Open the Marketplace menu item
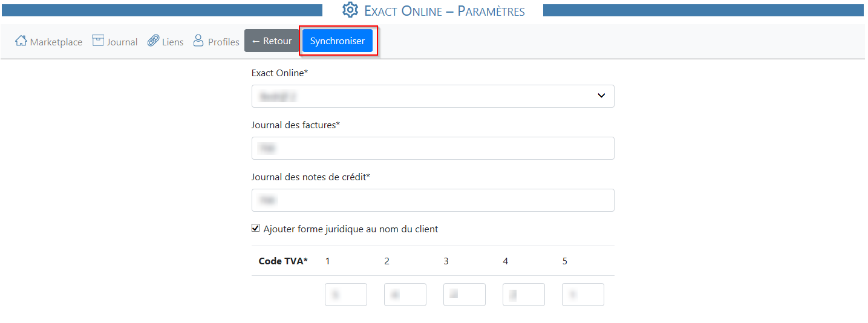This screenshot has height=323, width=868. point(48,41)
